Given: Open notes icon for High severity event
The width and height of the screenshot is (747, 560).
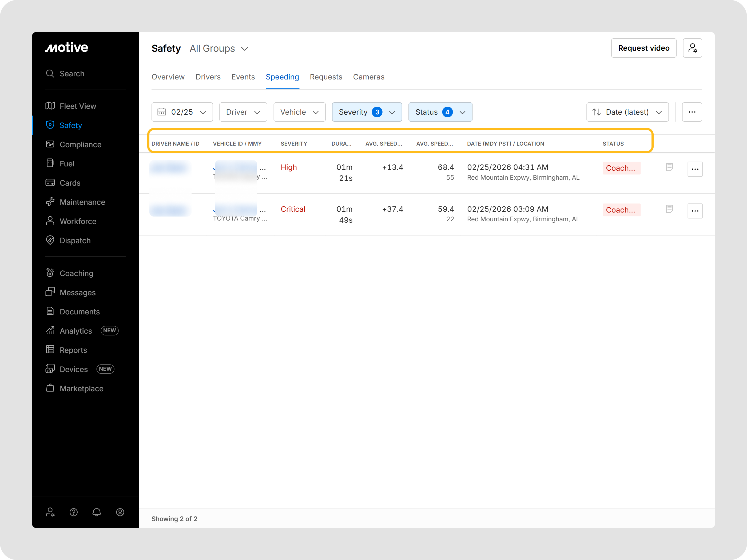Looking at the screenshot, I should 669,167.
